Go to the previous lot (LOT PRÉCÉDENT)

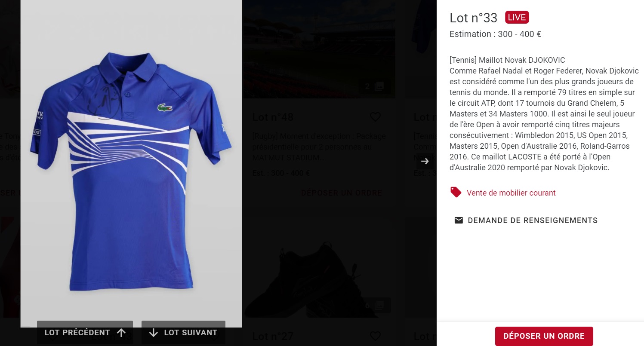click(85, 332)
